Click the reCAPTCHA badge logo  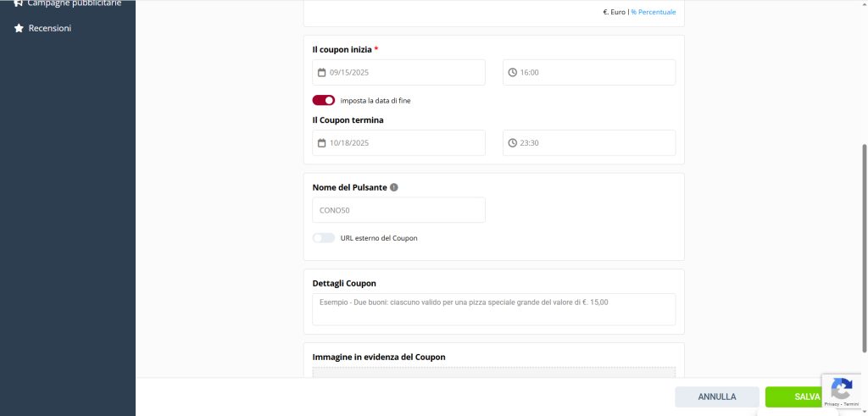841,389
